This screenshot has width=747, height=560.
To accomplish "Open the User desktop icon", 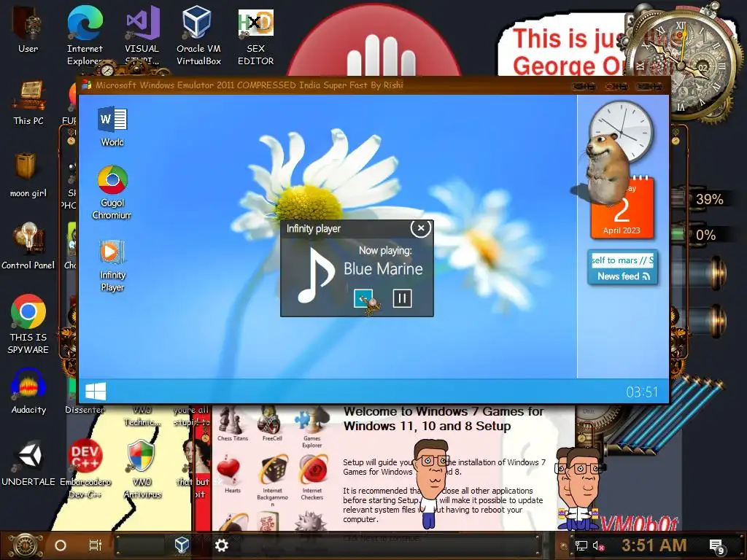I will point(28,29).
